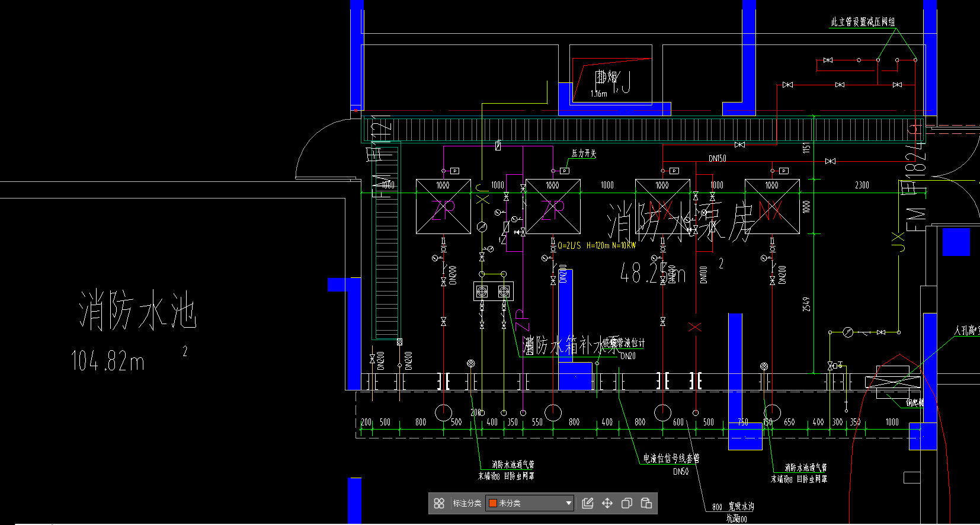Select the DN20 label near water tank
The width and height of the screenshot is (980, 525).
pos(628,356)
